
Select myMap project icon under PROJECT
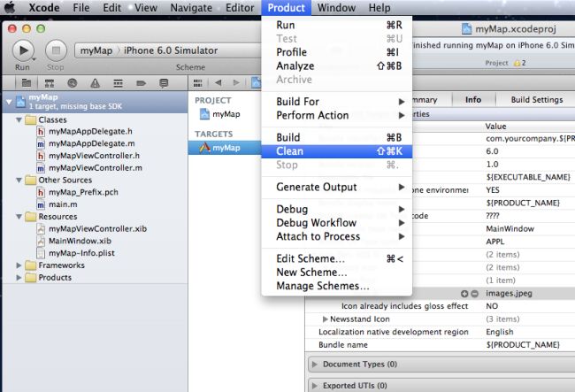click(204, 114)
